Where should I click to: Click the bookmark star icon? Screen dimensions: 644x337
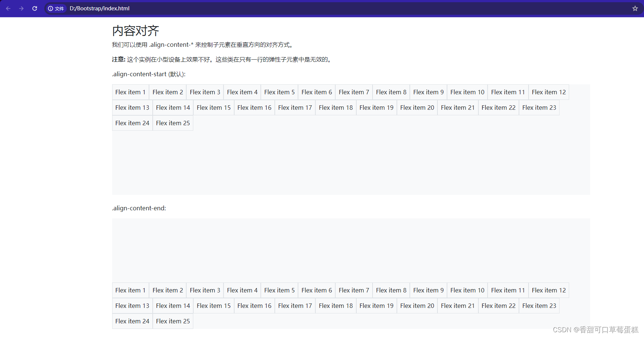[x=635, y=8]
